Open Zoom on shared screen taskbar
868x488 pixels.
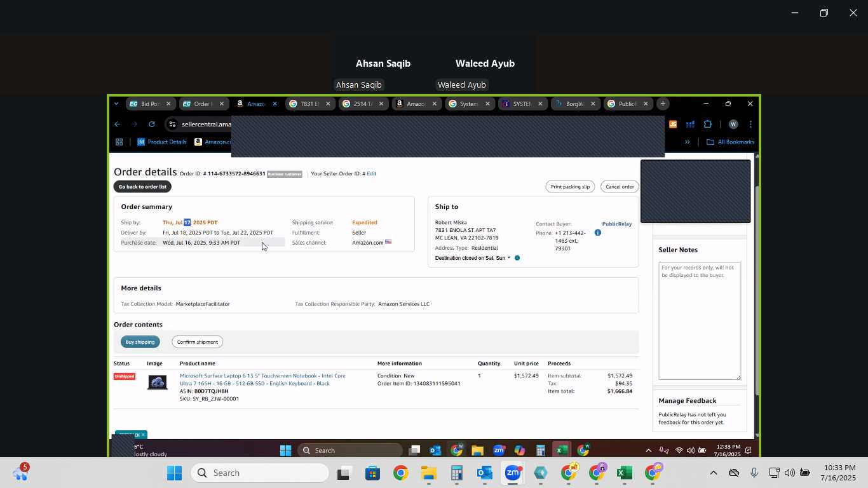tap(499, 451)
